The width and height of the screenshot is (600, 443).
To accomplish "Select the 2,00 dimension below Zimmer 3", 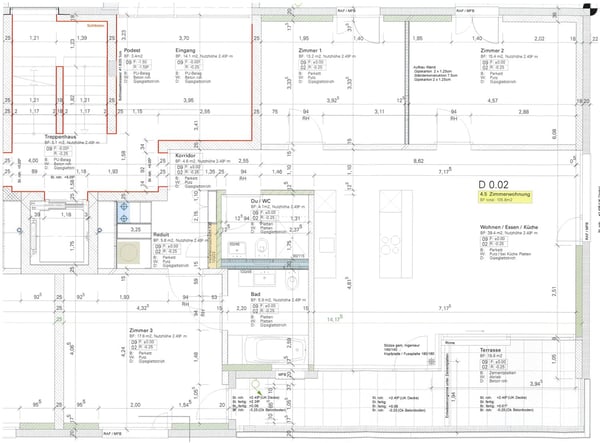I will [x=135, y=404].
